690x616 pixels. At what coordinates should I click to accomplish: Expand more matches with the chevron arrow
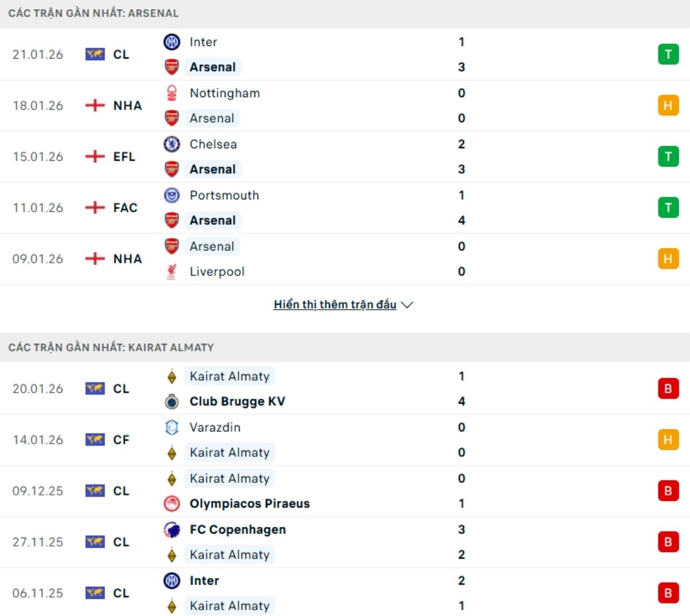(407, 305)
